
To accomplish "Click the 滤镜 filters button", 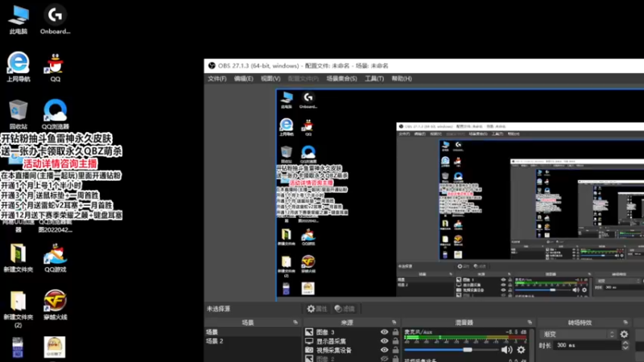I will click(345, 309).
